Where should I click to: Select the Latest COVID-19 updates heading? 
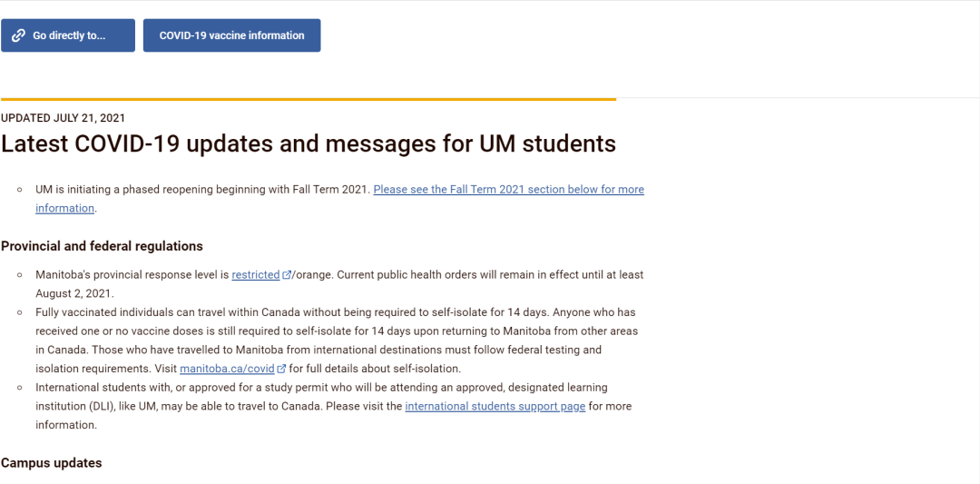[309, 143]
